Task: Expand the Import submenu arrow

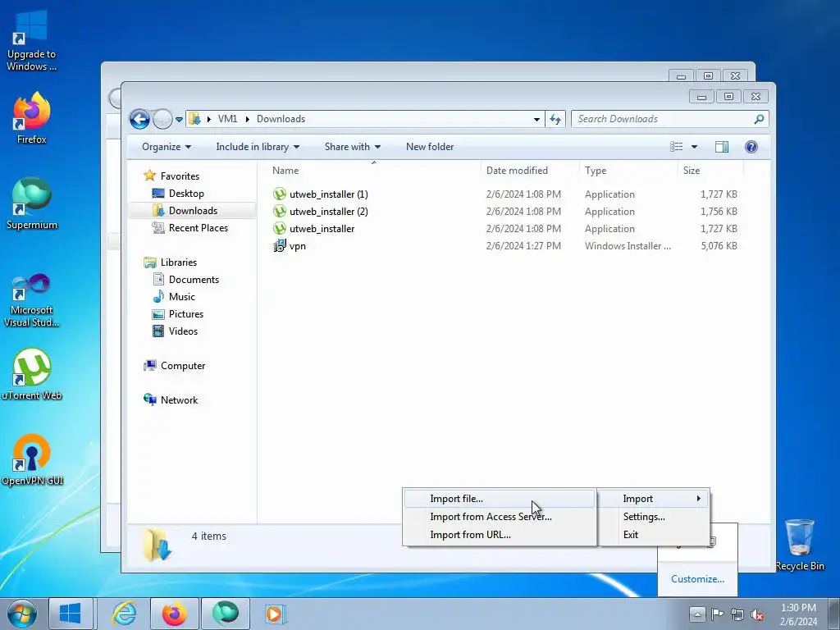Action: 699,498
